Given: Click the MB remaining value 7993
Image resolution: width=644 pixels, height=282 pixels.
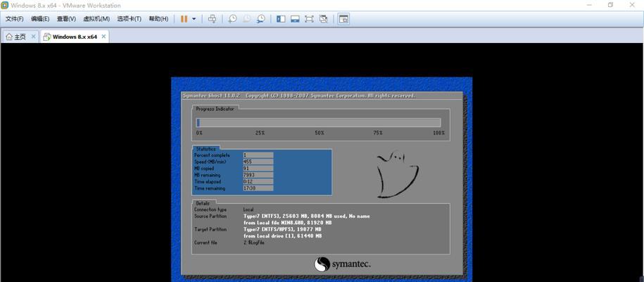Looking at the screenshot, I should coord(258,175).
